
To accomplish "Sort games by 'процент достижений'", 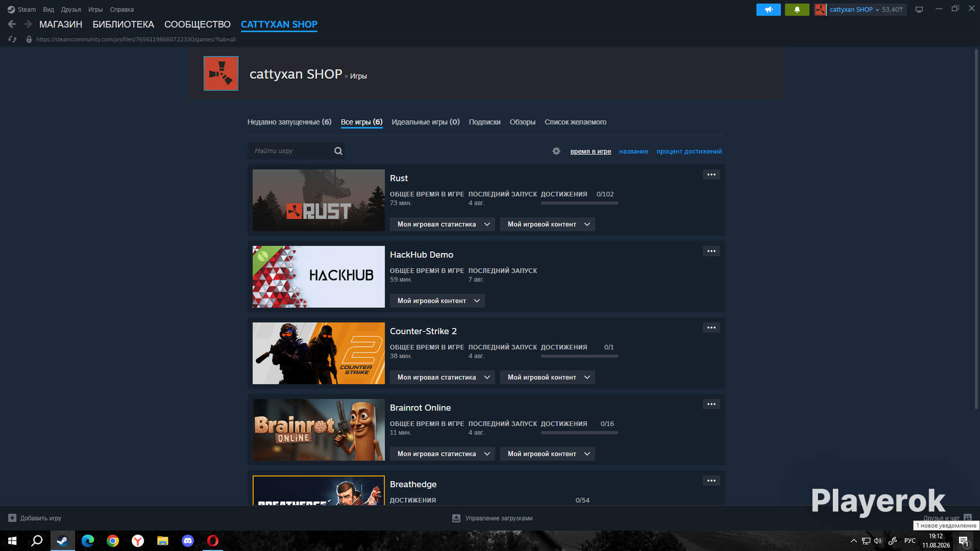I will coord(689,151).
